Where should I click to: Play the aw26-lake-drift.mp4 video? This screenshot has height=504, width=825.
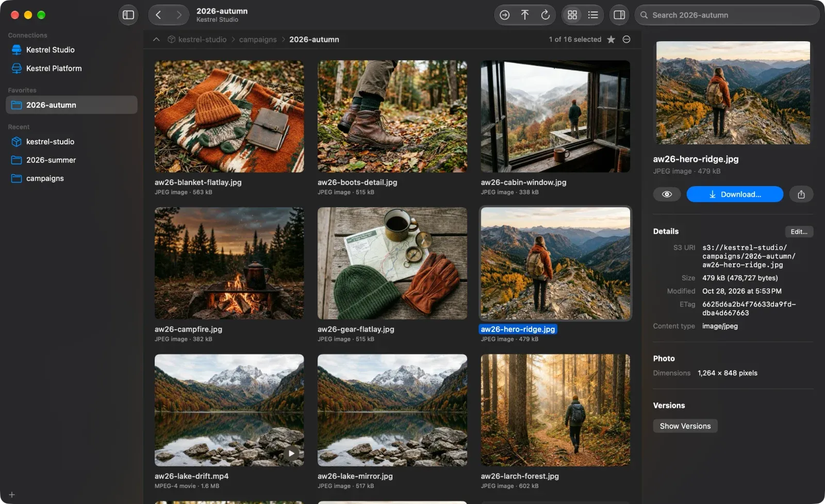(x=291, y=453)
